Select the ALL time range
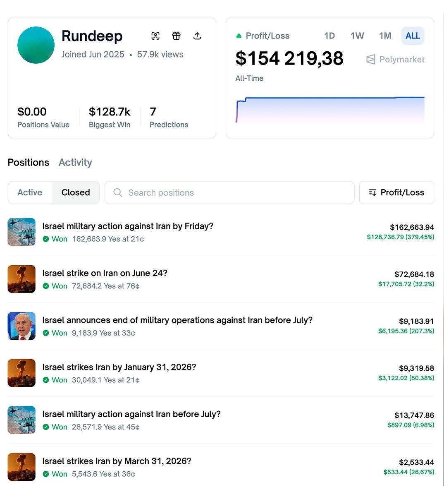444x504 pixels. click(413, 36)
